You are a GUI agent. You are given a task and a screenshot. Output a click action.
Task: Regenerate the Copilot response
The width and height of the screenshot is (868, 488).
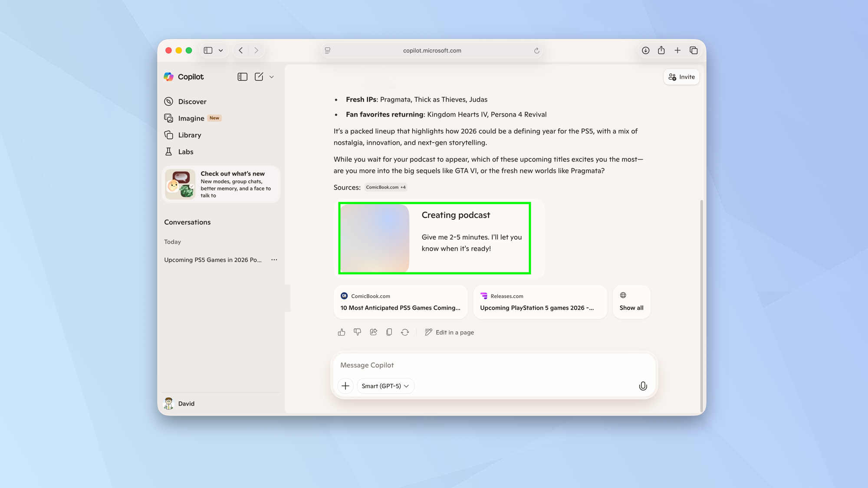pyautogui.click(x=405, y=332)
